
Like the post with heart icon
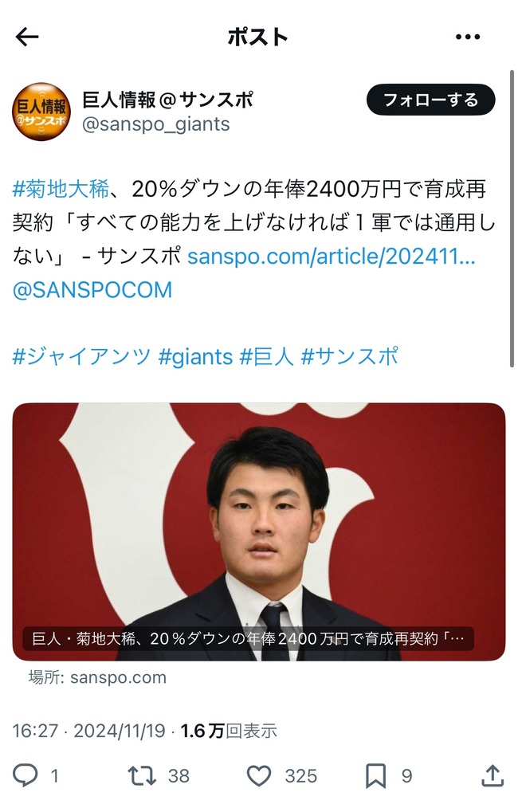click(258, 776)
